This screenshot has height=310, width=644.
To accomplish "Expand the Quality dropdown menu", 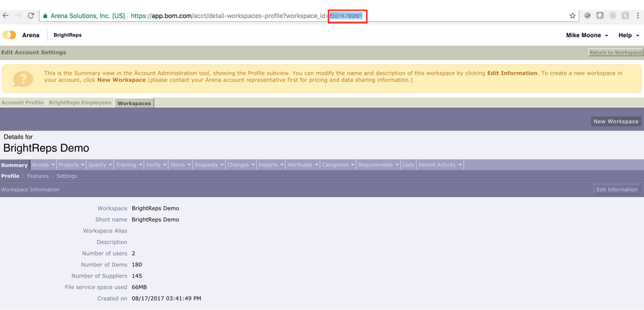I will [100, 165].
